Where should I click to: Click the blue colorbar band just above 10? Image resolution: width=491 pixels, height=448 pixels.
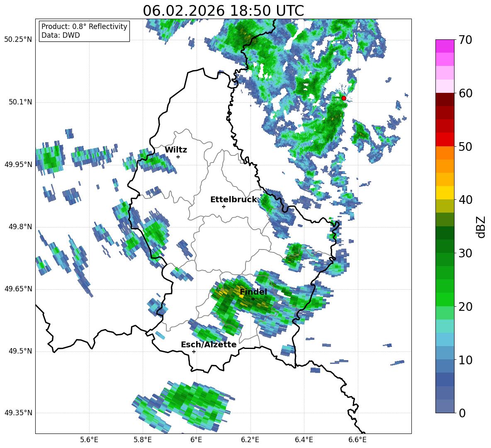pyautogui.click(x=445, y=353)
